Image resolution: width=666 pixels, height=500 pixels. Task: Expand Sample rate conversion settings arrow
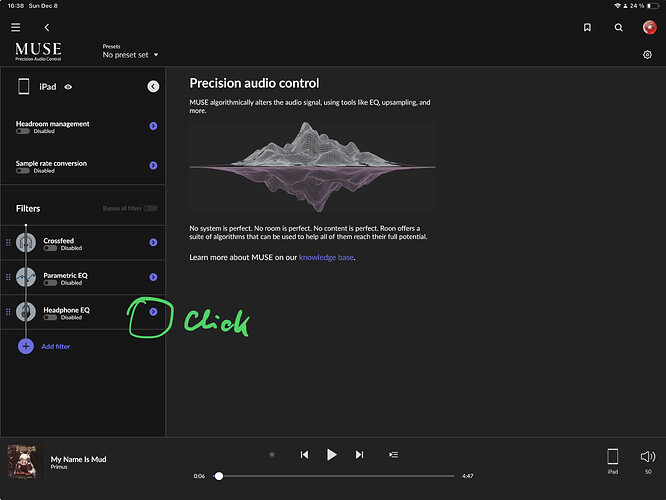pyautogui.click(x=153, y=165)
